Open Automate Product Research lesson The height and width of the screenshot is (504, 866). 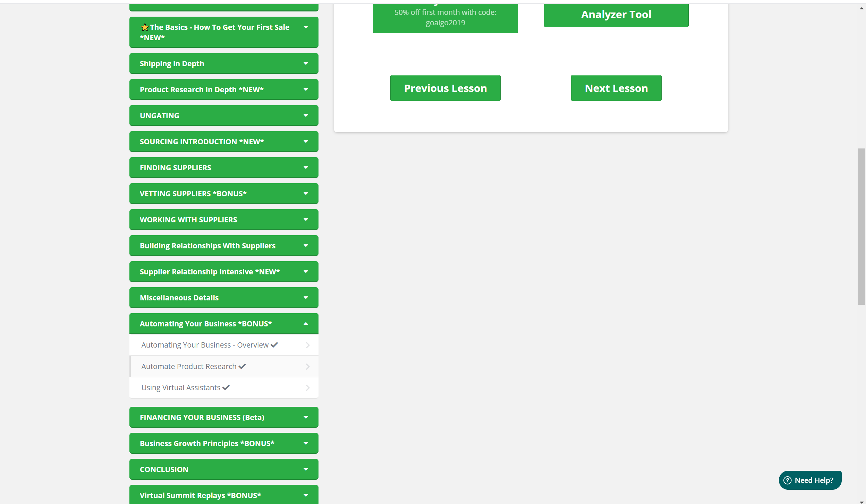189,366
